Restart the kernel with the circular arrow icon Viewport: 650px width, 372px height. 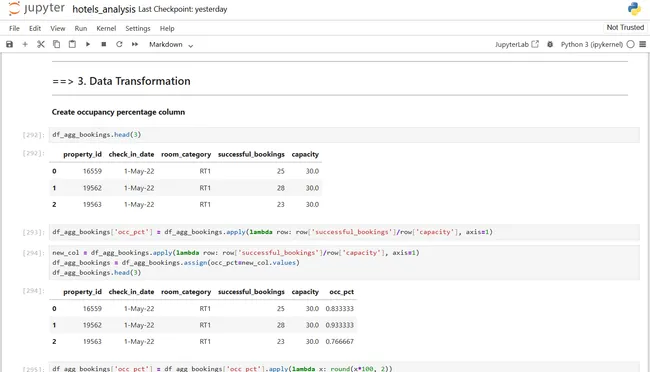coord(119,44)
